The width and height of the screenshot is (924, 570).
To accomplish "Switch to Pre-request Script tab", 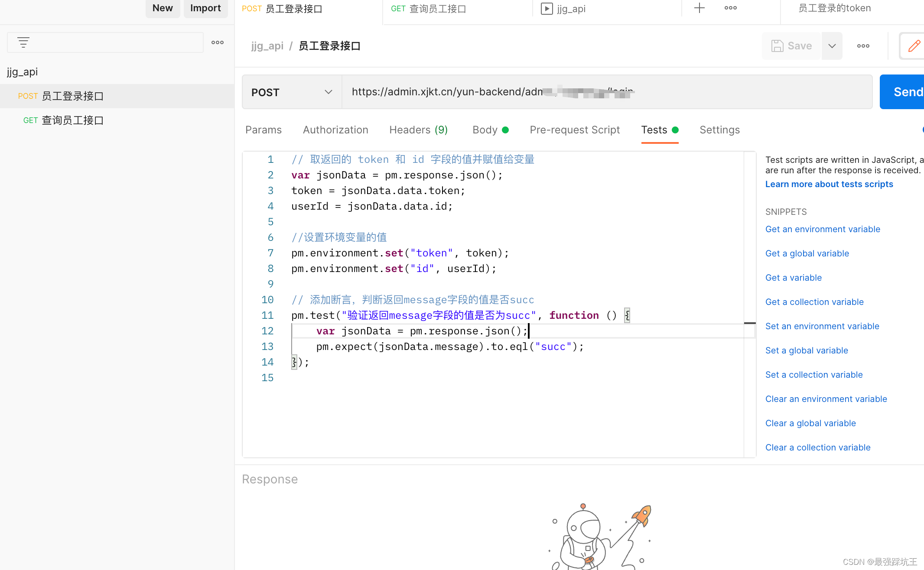I will coord(574,130).
